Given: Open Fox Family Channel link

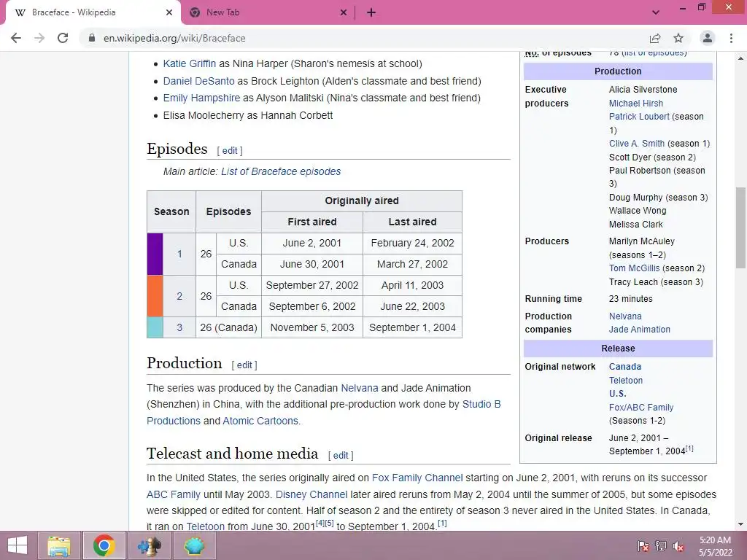Looking at the screenshot, I should (417, 478).
